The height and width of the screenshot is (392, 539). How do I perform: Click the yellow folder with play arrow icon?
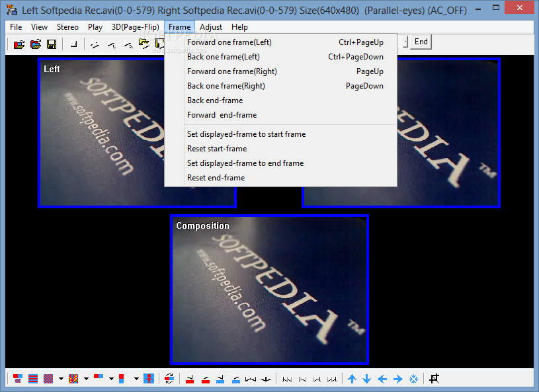144,44
